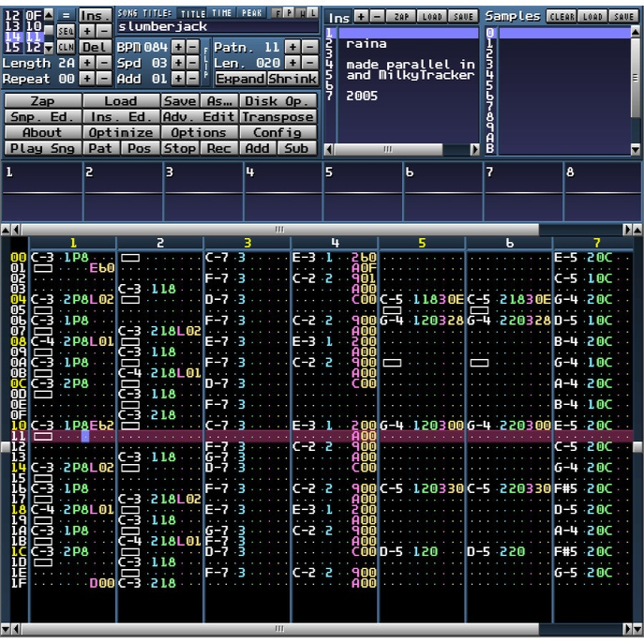The height and width of the screenshot is (644, 644).
Task: Click the Samples CLEAR button
Action: [x=562, y=17]
